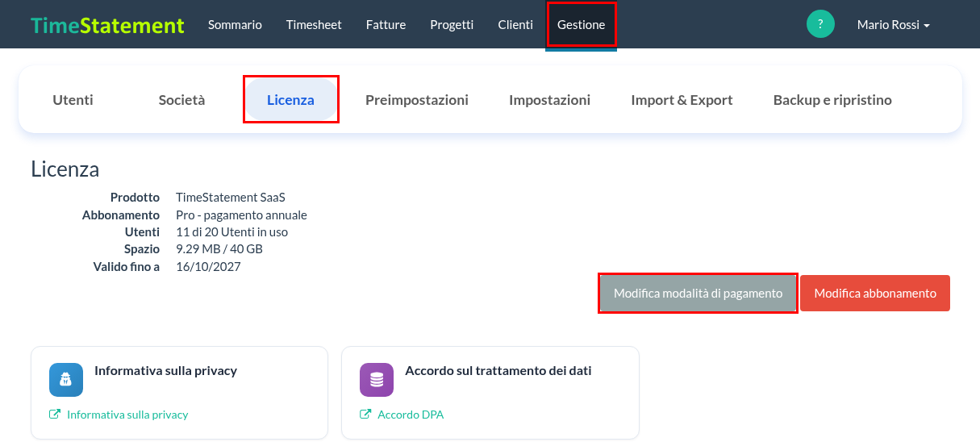Click the TimeStatement logo
Image resolution: width=980 pixels, height=446 pixels.
point(107,25)
